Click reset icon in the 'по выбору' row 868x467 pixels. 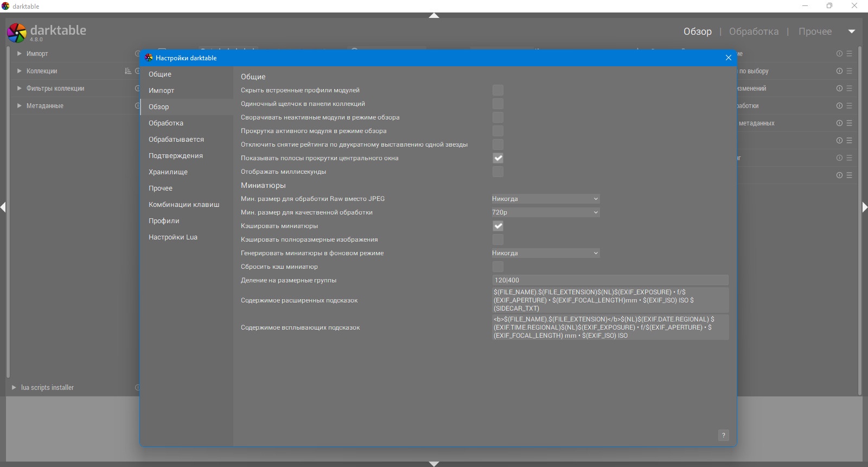click(x=839, y=71)
